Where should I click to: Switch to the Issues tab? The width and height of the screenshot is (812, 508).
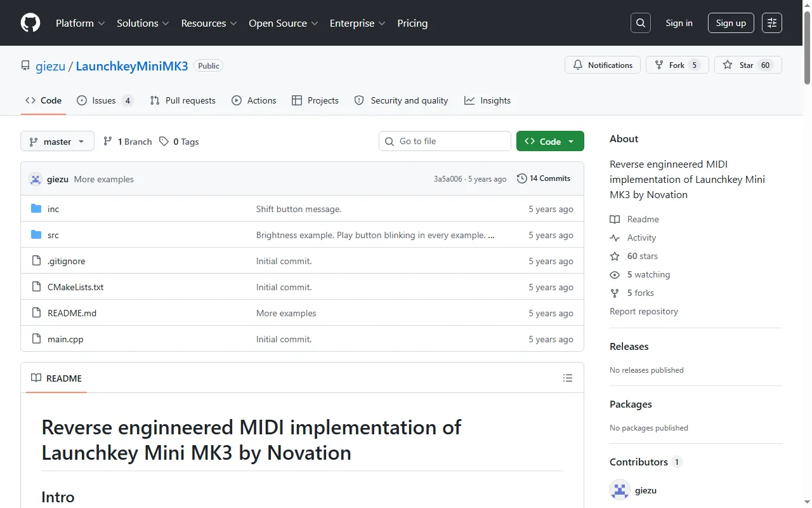click(x=105, y=100)
